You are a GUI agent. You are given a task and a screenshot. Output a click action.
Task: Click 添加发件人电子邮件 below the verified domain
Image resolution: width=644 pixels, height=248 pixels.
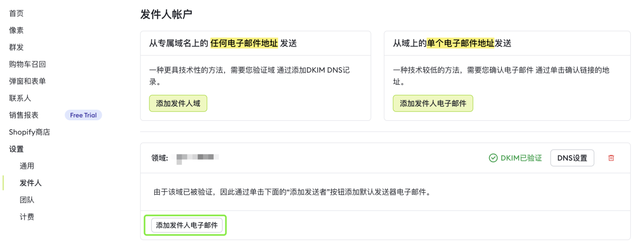(x=187, y=225)
